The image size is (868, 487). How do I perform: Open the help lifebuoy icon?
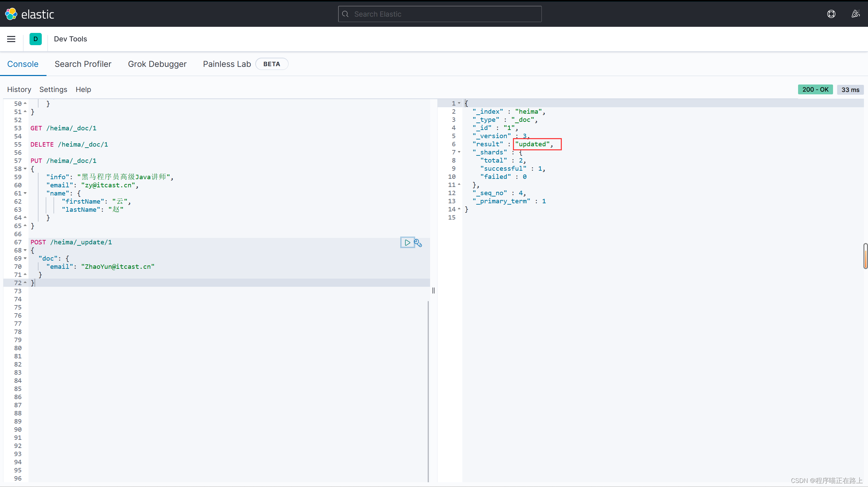click(x=831, y=14)
